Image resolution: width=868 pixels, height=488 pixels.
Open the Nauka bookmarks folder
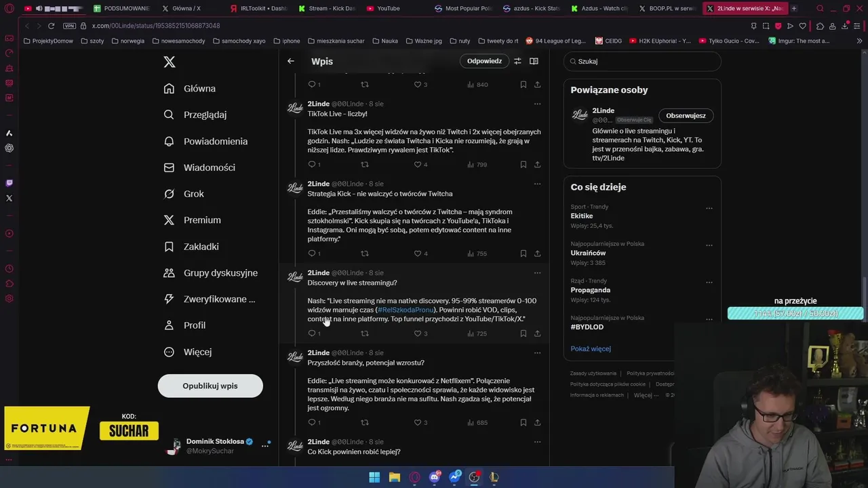click(x=384, y=41)
